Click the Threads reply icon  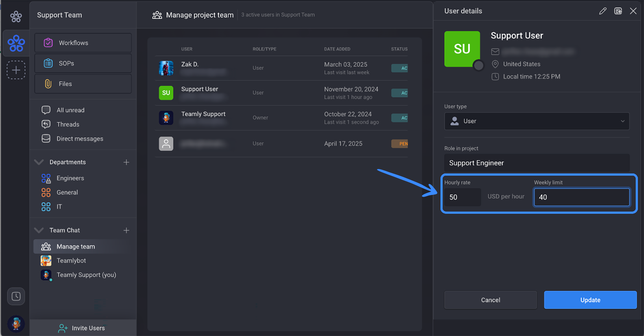coord(46,124)
